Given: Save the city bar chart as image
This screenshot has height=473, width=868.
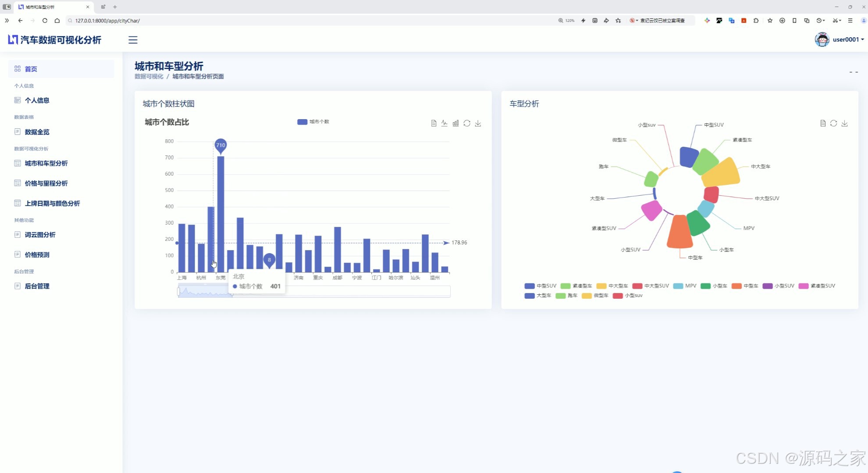Looking at the screenshot, I should [478, 124].
